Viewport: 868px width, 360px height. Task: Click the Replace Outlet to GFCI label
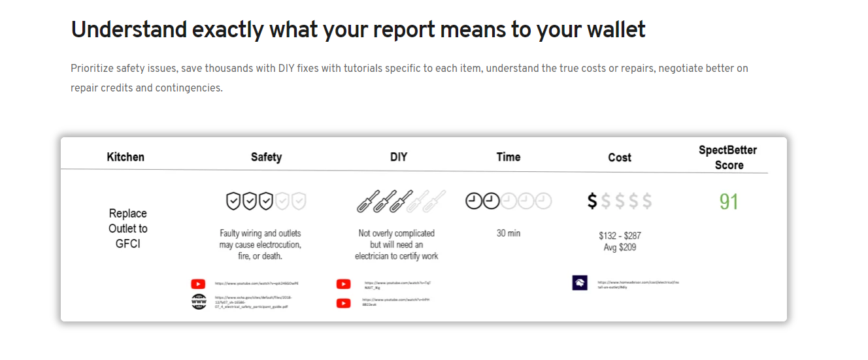coord(128,228)
